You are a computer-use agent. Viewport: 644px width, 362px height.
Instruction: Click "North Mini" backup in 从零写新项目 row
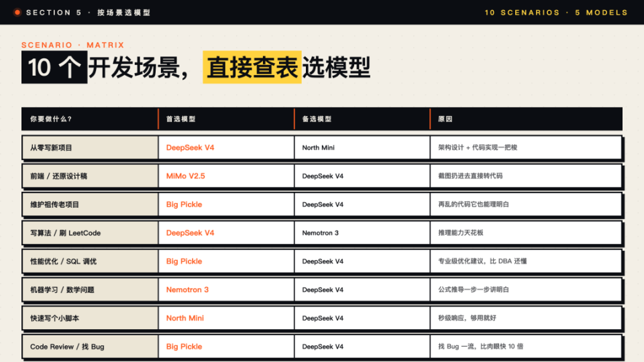(x=318, y=147)
